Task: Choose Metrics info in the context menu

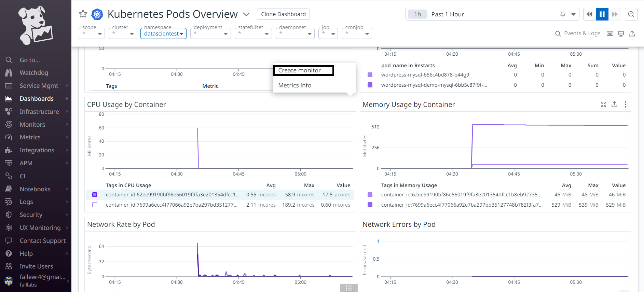Action: tap(294, 85)
